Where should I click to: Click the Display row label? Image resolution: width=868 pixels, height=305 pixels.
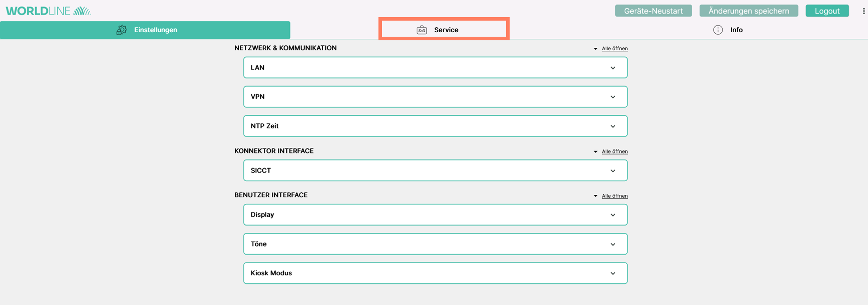tap(262, 214)
